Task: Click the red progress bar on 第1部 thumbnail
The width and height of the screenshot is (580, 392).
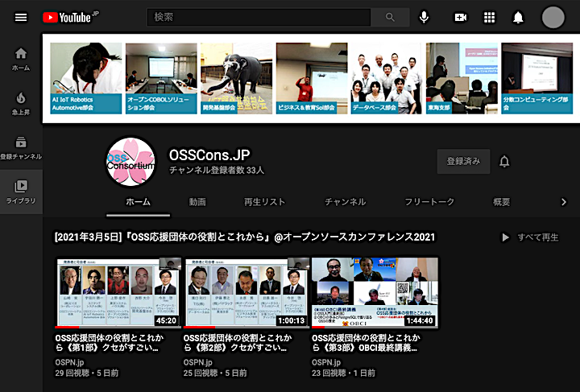Action: tap(67, 327)
